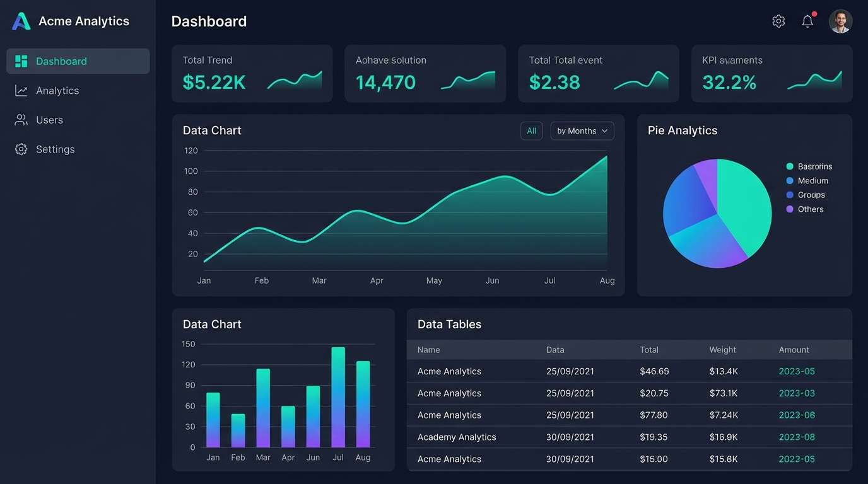Open the Users panel from sidebar
The image size is (868, 484).
[x=21, y=120]
